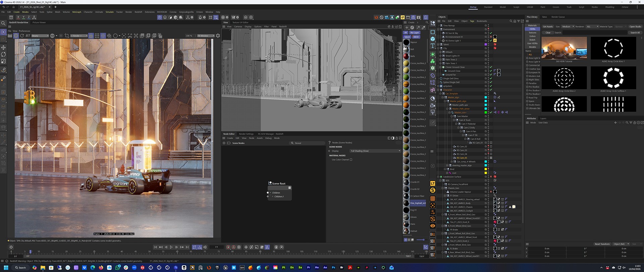Click the Search All button
This screenshot has height=272, width=644.
(635, 33)
